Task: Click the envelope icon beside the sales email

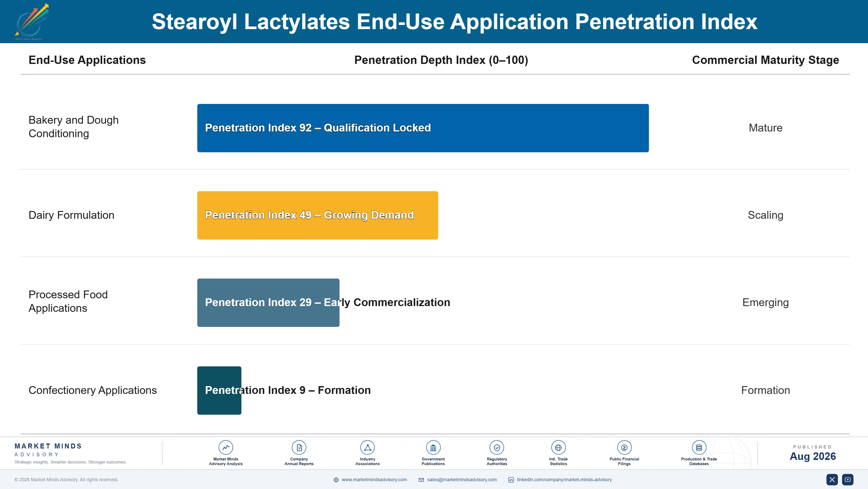Action: [421, 480]
